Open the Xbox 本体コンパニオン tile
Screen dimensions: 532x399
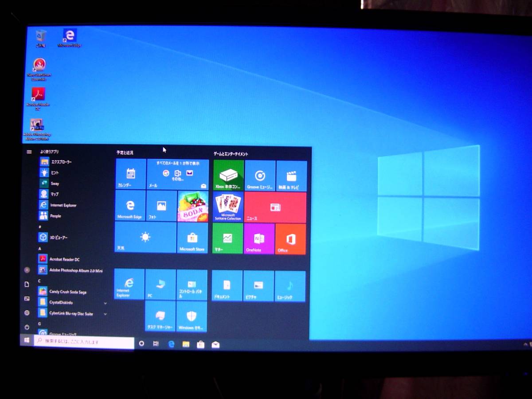point(229,176)
